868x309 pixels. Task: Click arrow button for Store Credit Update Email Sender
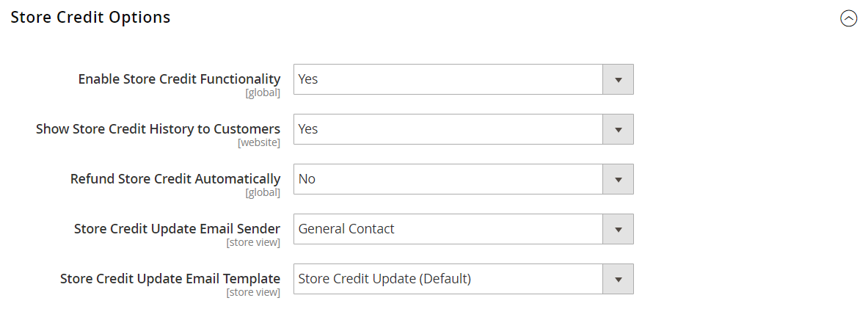(x=618, y=229)
